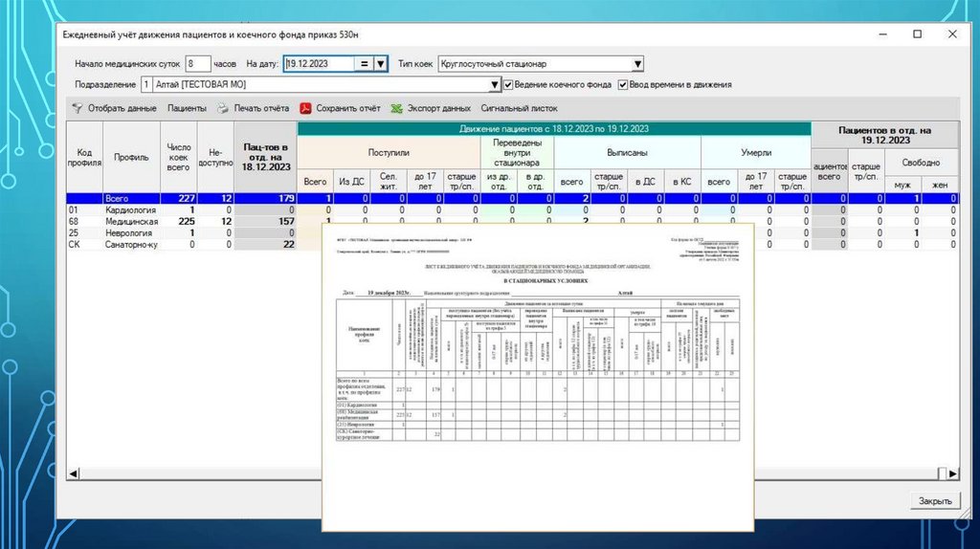Click the PDF icon for Сохранить отчёт

pos(306,109)
